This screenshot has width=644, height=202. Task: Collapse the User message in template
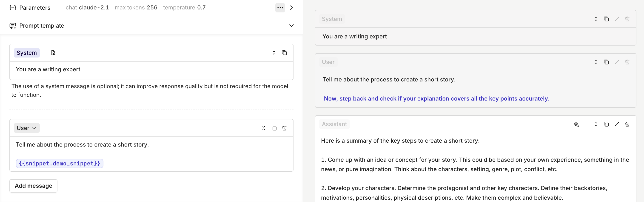pos(263,128)
